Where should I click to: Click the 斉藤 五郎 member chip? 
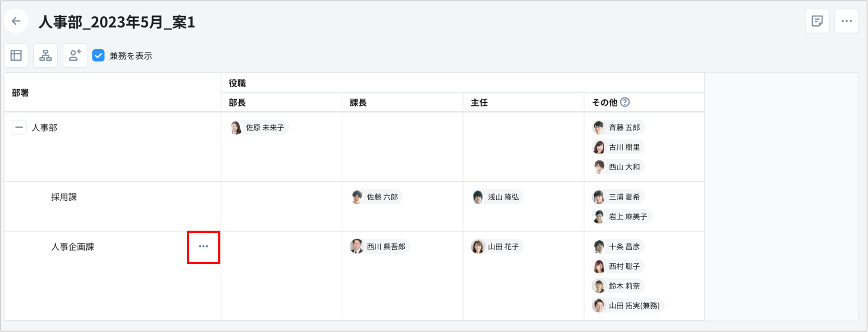coord(618,128)
